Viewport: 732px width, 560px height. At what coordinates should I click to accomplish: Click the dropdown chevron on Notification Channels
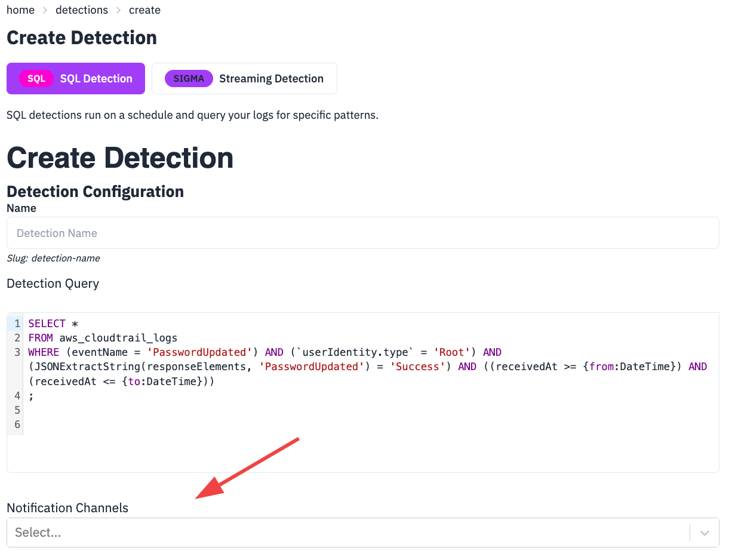pos(704,533)
